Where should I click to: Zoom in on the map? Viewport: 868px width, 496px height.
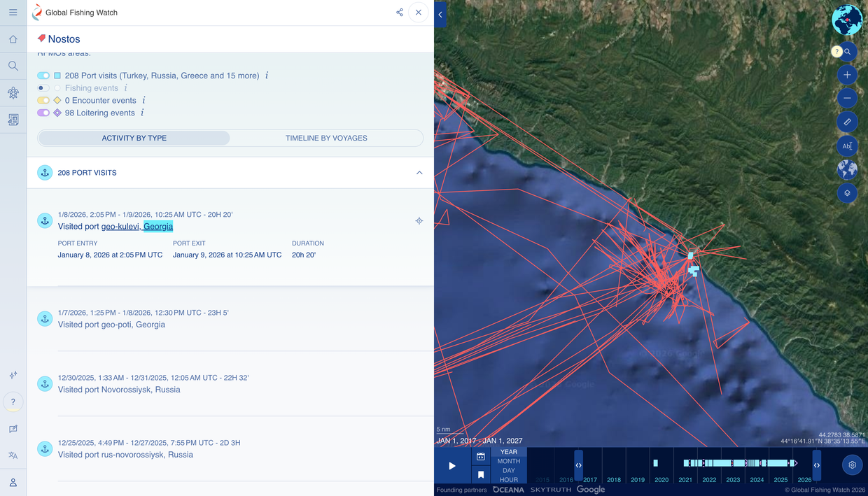click(847, 75)
